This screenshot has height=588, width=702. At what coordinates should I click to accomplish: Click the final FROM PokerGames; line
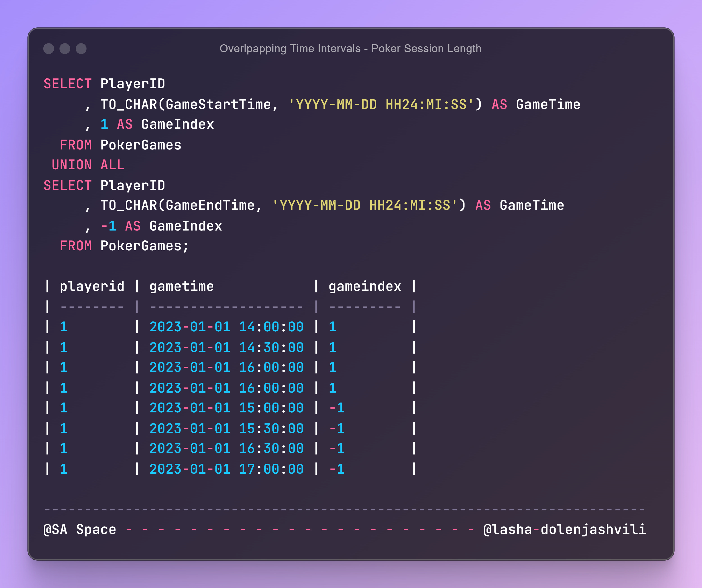coord(124,246)
